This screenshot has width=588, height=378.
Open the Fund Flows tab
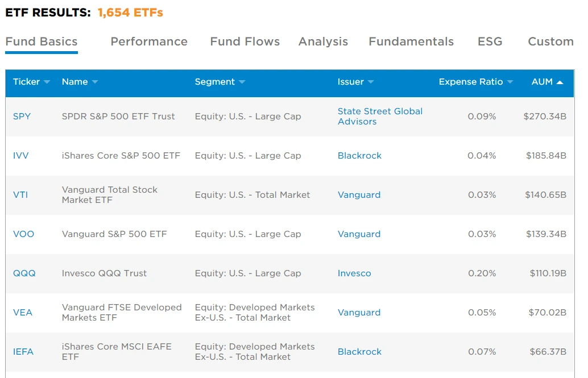coord(245,41)
